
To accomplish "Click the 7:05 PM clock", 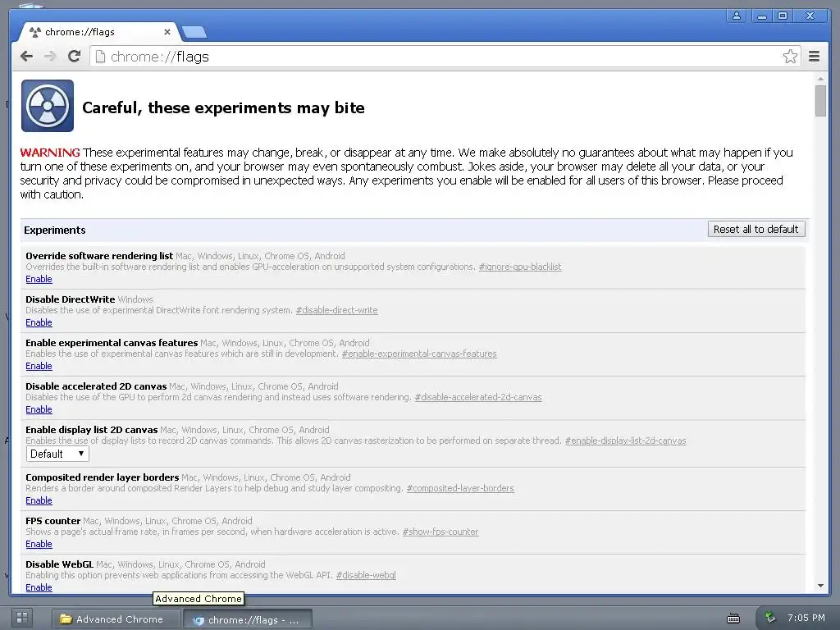I will tap(806, 618).
